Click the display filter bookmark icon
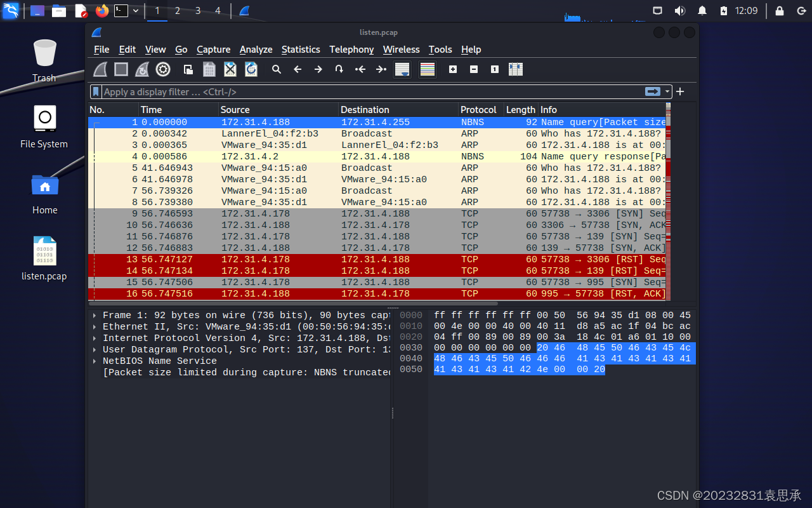The width and height of the screenshot is (812, 508). click(96, 91)
